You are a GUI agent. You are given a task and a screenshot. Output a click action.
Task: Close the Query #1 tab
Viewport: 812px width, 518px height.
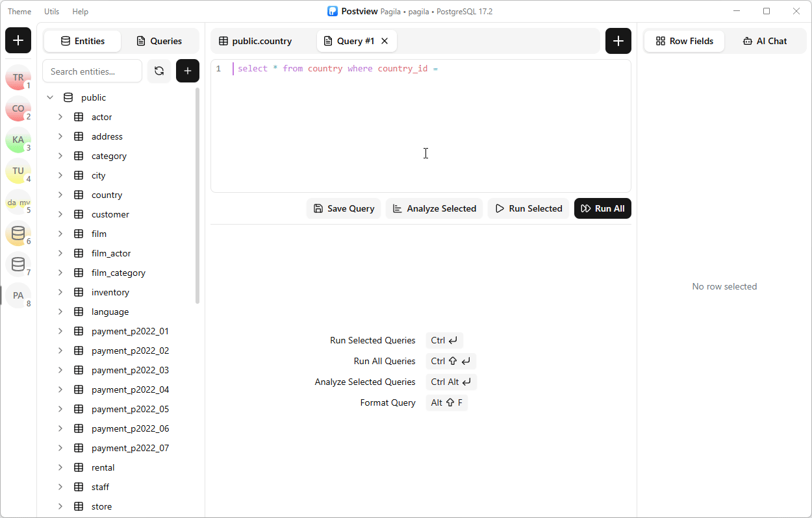(x=385, y=41)
